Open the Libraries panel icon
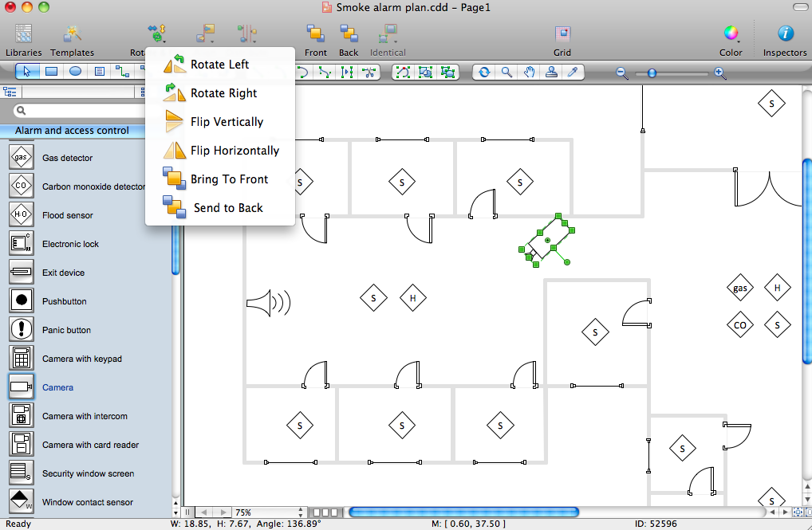Screen dimensions: 812x530 point(23,34)
